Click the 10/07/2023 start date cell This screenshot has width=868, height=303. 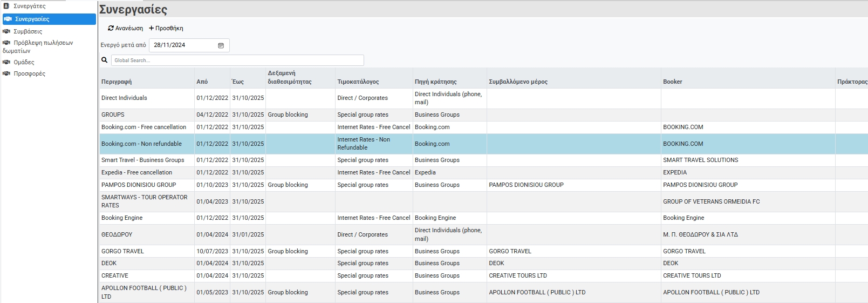(212, 251)
